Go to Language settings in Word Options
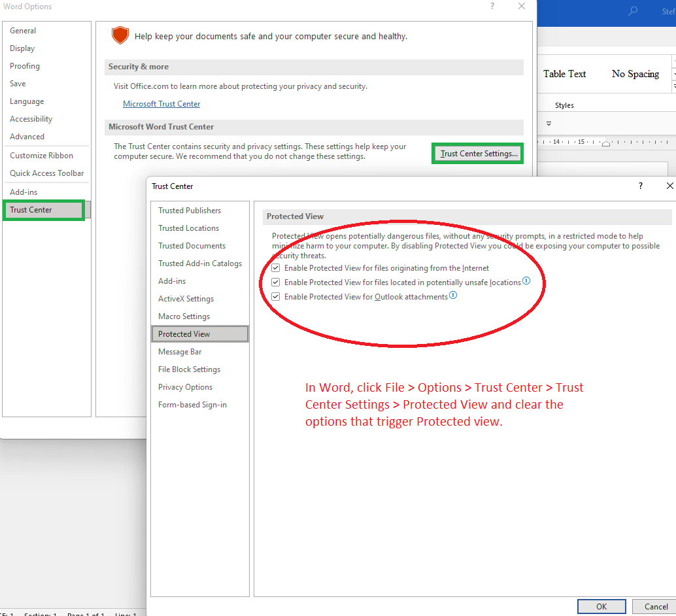 (46, 101)
